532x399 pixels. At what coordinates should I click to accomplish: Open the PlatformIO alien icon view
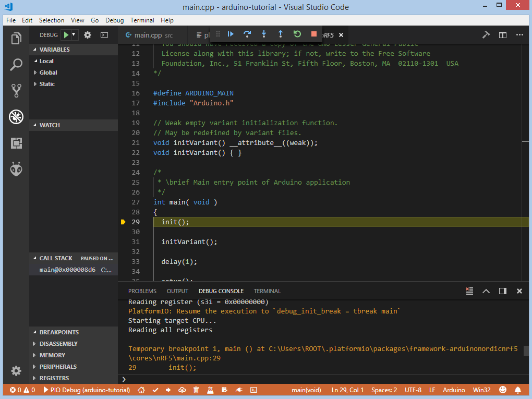[x=16, y=169]
